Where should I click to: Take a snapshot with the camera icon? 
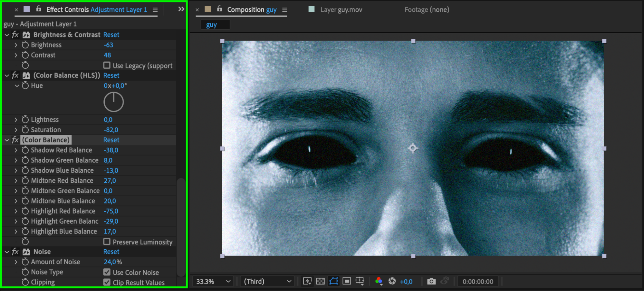point(431,281)
